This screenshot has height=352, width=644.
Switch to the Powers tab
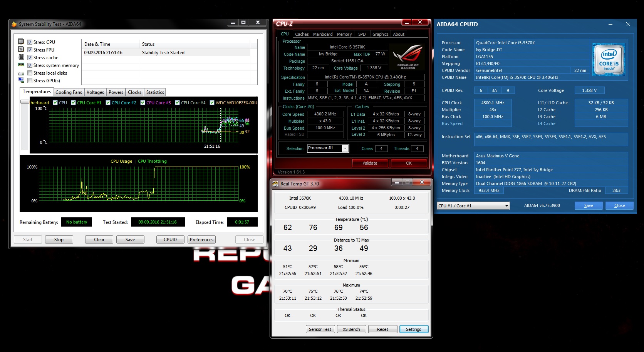coord(116,92)
